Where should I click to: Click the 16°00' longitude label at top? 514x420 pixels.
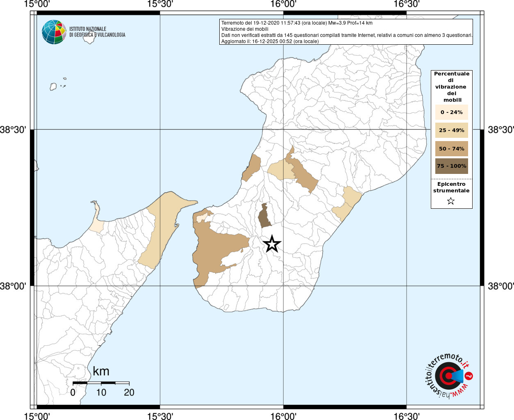click(283, 5)
